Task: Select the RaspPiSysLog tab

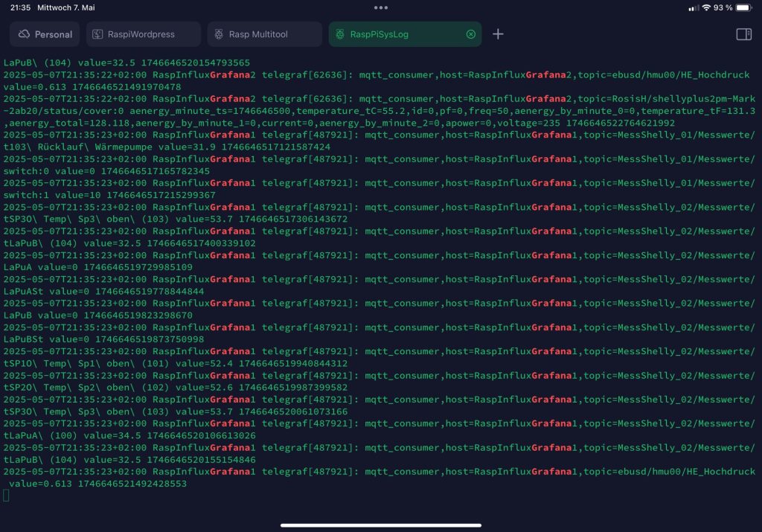Action: pos(405,34)
